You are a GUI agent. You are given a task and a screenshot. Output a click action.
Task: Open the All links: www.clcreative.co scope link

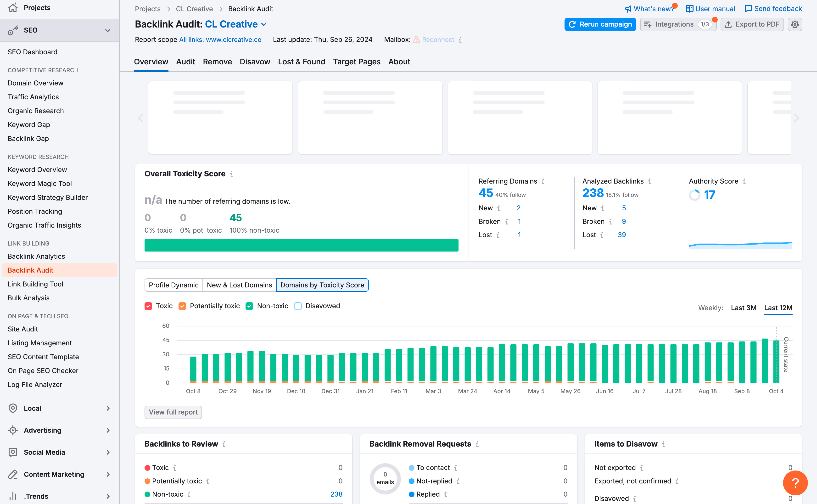pyautogui.click(x=220, y=40)
